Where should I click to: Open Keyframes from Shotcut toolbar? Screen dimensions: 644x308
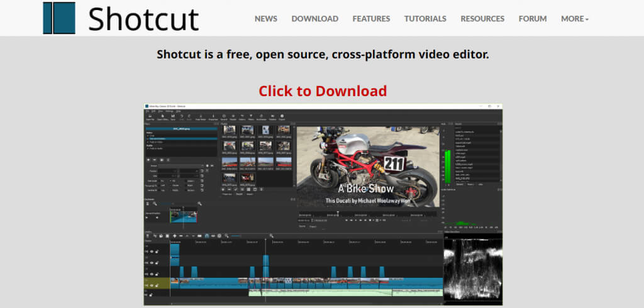point(261,117)
